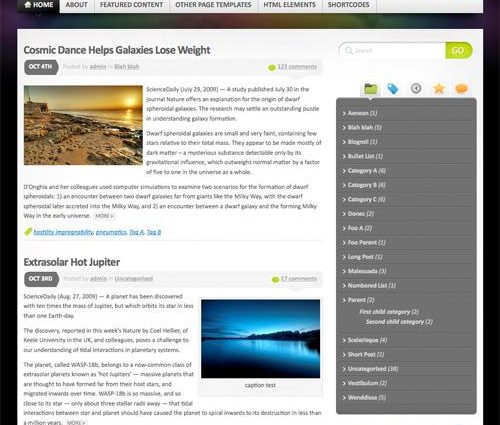Click the green tag icon under first post
The image size is (500, 425).
28,232
